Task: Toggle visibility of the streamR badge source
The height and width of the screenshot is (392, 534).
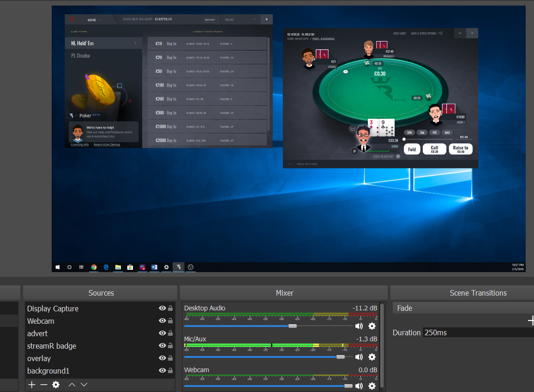Action: (162, 346)
